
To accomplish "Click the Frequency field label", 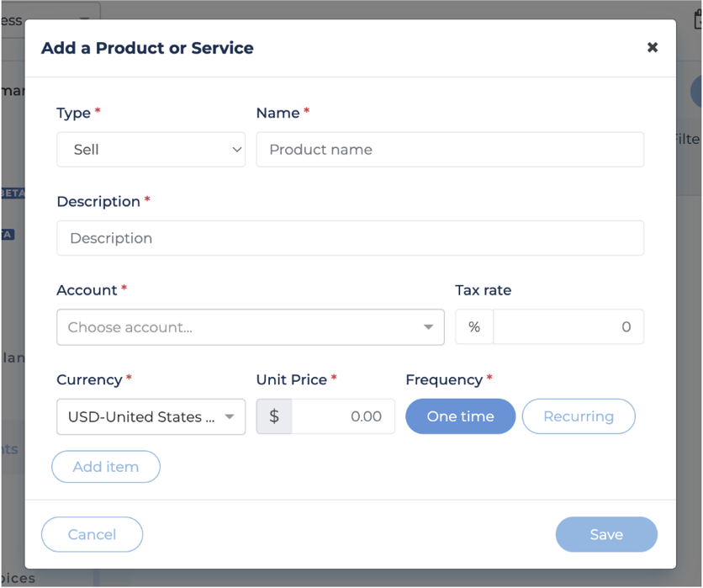I will tap(443, 379).
